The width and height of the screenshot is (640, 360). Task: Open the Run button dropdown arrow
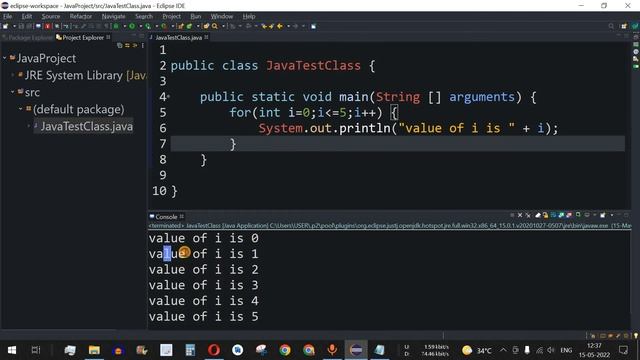click(x=140, y=26)
